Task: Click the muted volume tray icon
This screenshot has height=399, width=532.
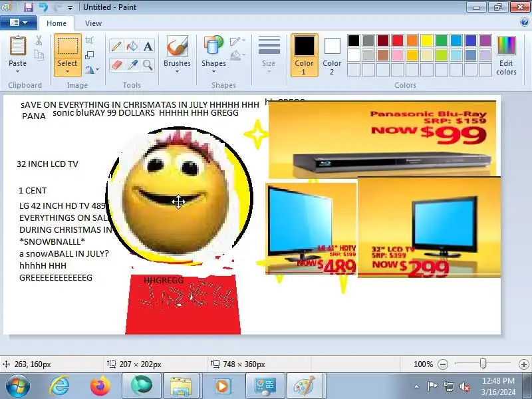Action: point(464,386)
